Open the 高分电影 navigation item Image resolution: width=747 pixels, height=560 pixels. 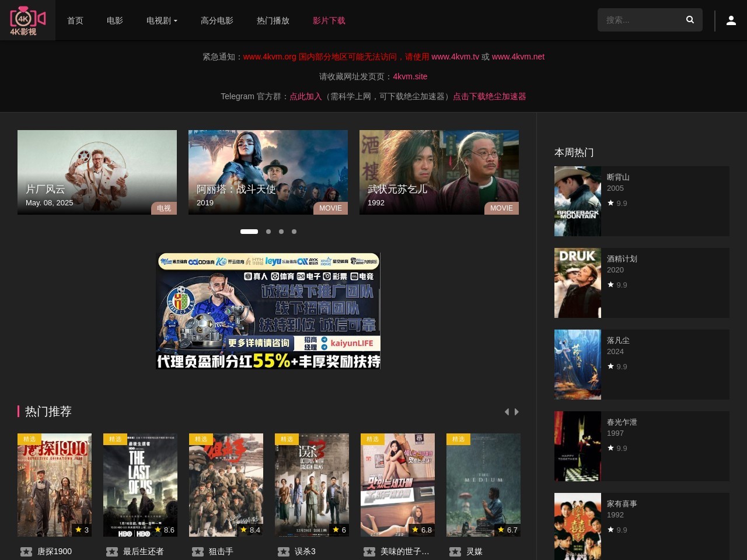pos(217,20)
